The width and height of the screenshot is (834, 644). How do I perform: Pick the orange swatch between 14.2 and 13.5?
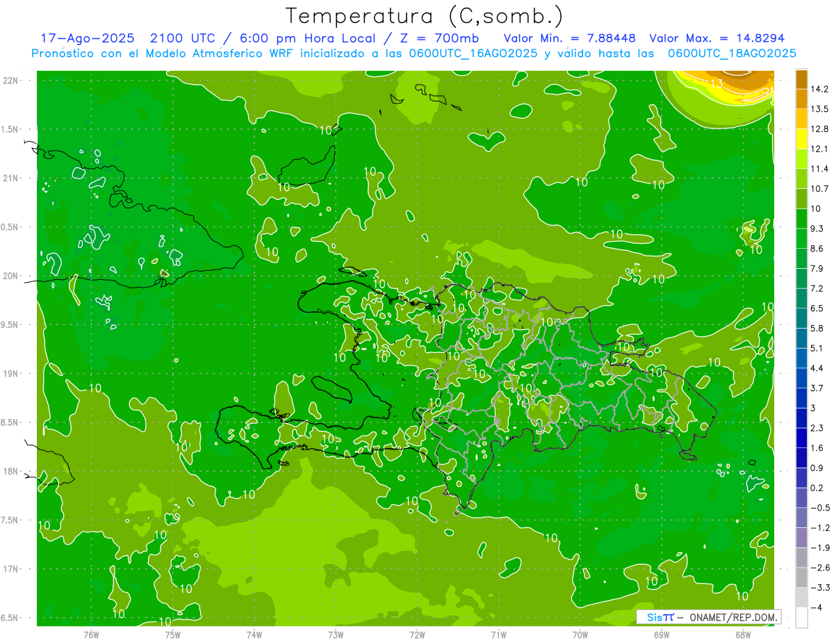coord(801,99)
